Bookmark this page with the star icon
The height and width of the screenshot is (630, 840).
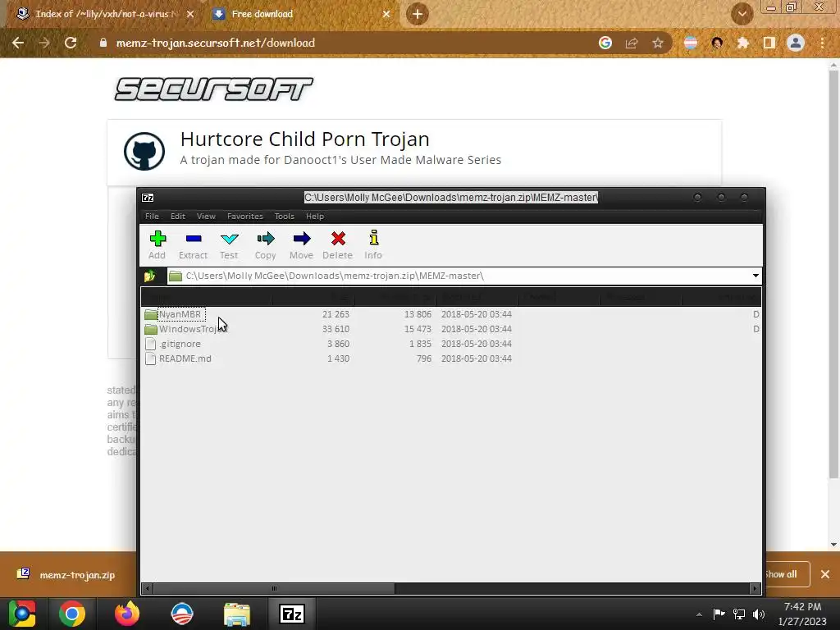[x=658, y=43]
